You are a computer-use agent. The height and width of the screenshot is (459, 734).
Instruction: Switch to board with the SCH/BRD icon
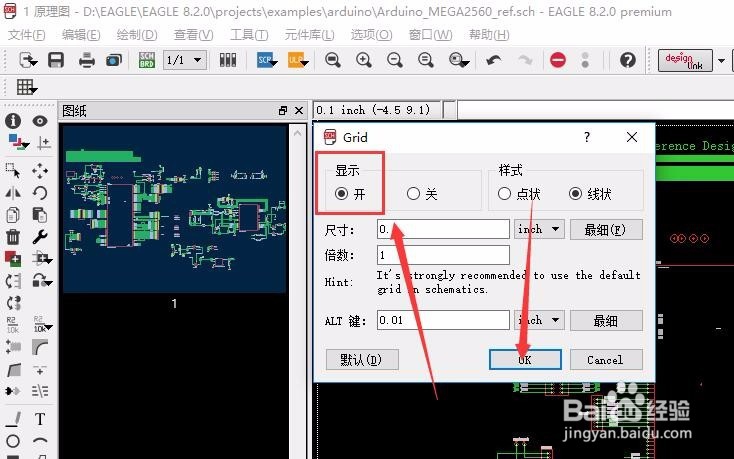pyautogui.click(x=147, y=60)
